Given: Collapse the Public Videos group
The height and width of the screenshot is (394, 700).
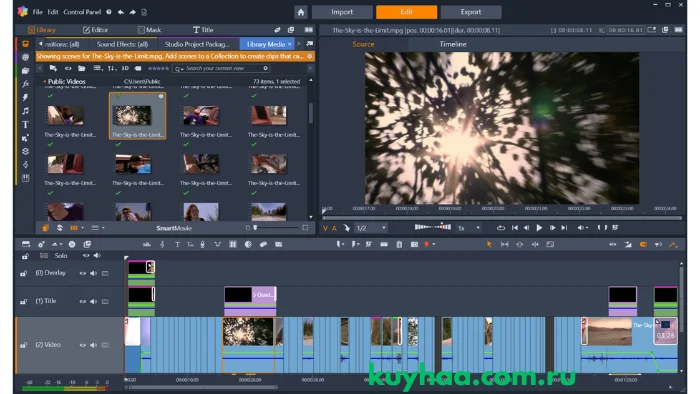Looking at the screenshot, I should point(44,82).
